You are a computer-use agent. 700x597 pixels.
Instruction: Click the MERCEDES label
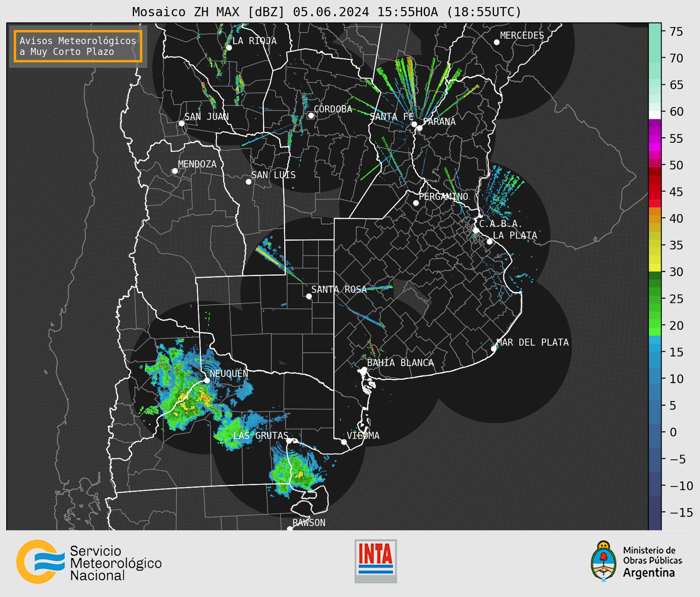[522, 36]
